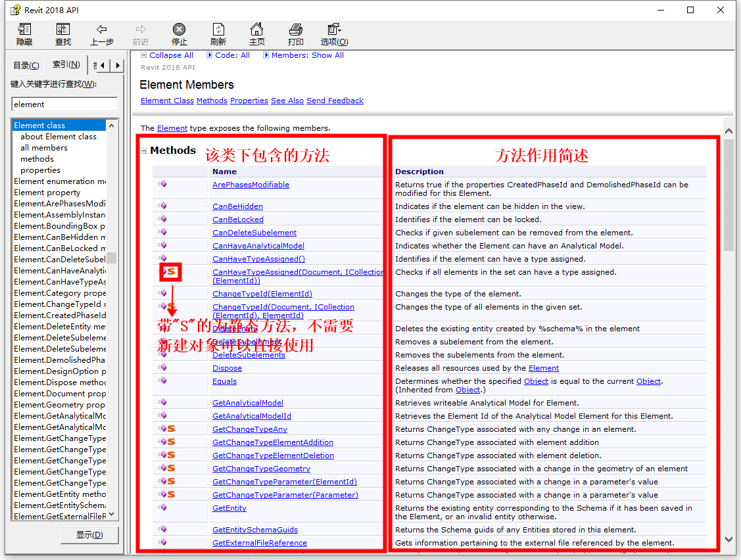Open the GetChangeTypeElementAddition link

pos(273,442)
